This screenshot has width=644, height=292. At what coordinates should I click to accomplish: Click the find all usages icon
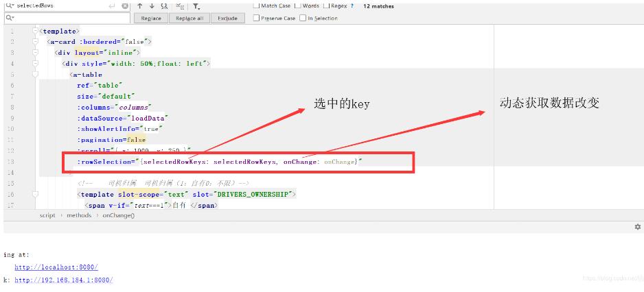click(x=164, y=6)
